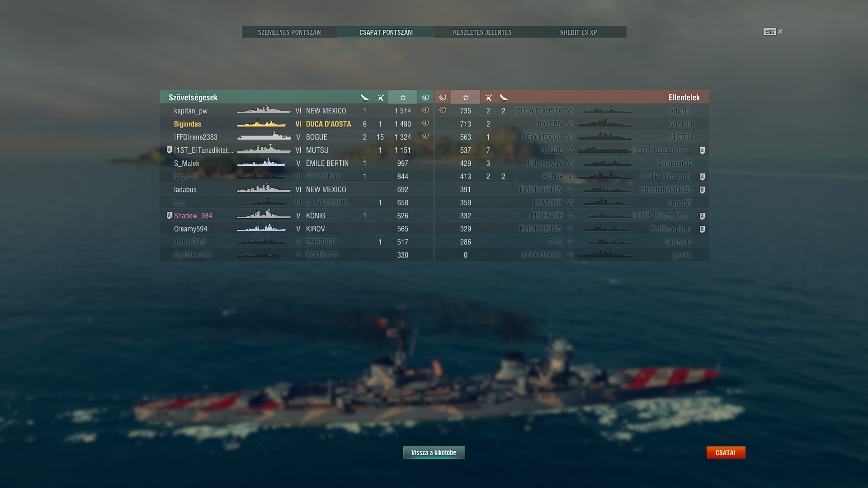Sort allies by ships destroyed icon
The height and width of the screenshot is (488, 868).
[365, 98]
